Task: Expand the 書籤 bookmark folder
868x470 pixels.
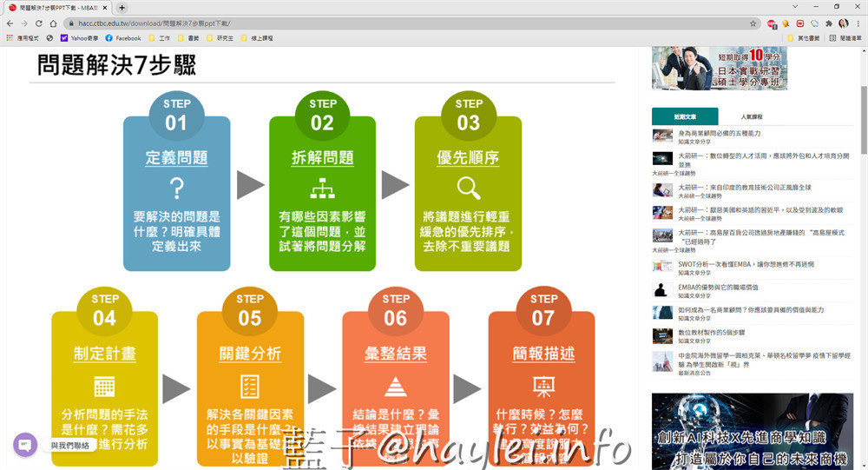Action: pyautogui.click(x=188, y=38)
